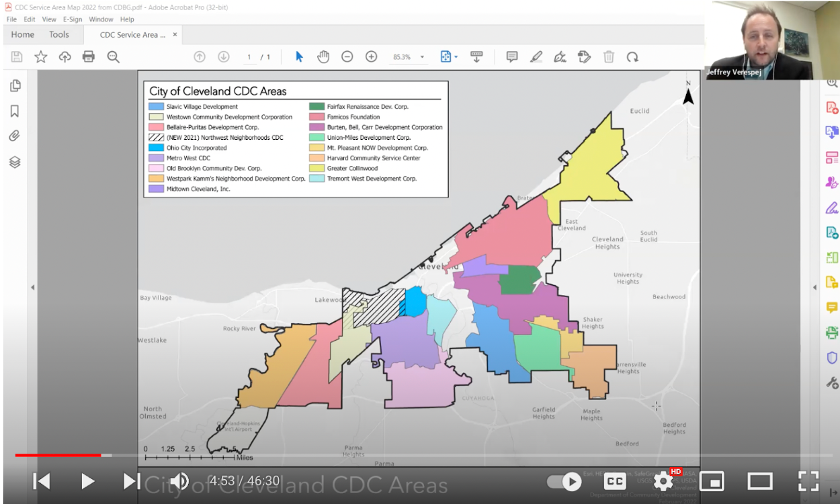This screenshot has height=504, width=840.
Task: Open the Window menu
Action: (101, 19)
